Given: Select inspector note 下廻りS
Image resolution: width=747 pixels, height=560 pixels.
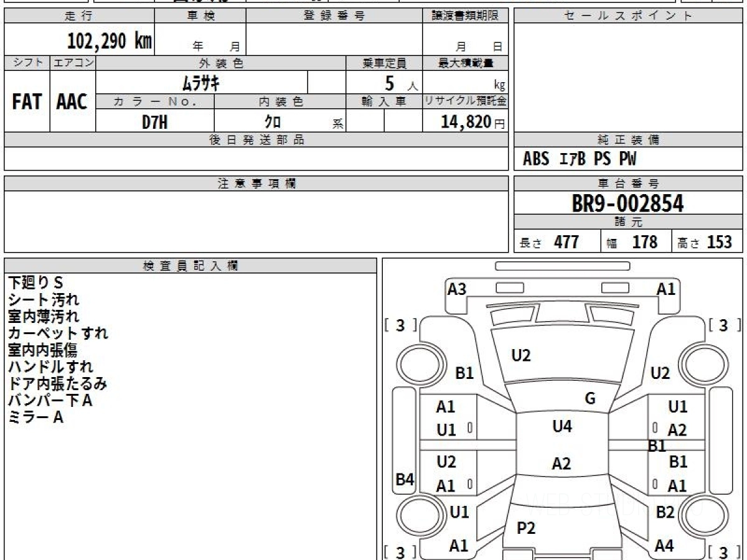Looking at the screenshot, I should click(x=35, y=282).
